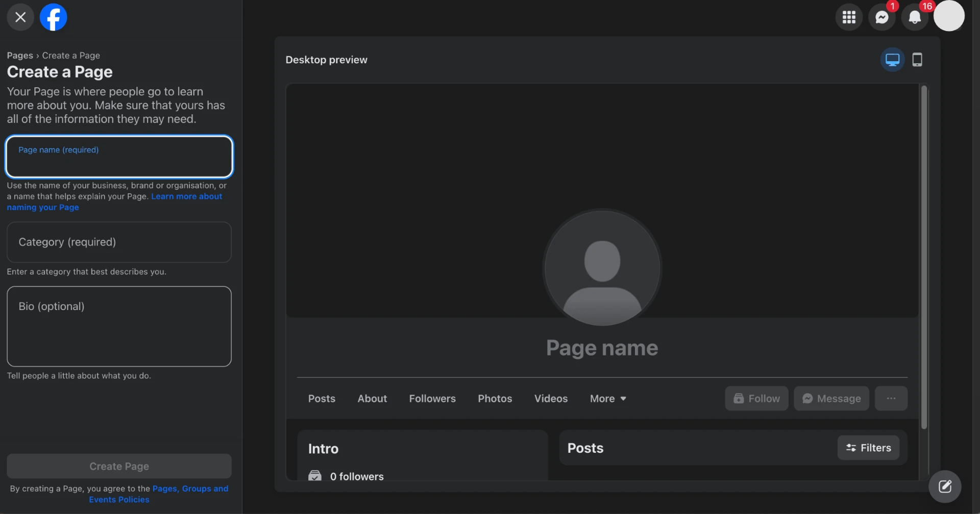Click the 'Desktop preview' label
The width and height of the screenshot is (980, 514).
pyautogui.click(x=327, y=60)
